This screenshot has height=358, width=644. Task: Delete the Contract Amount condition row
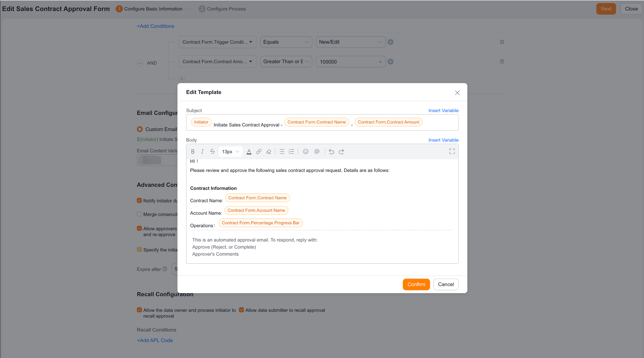tap(502, 61)
